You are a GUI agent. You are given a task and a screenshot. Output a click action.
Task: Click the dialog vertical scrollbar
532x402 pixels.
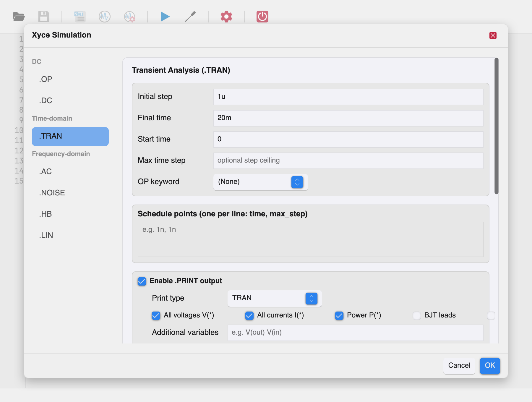[497, 126]
